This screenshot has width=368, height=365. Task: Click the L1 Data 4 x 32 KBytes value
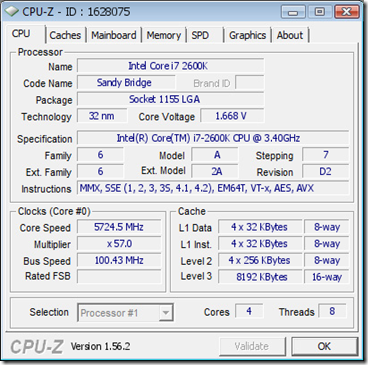(x=260, y=227)
